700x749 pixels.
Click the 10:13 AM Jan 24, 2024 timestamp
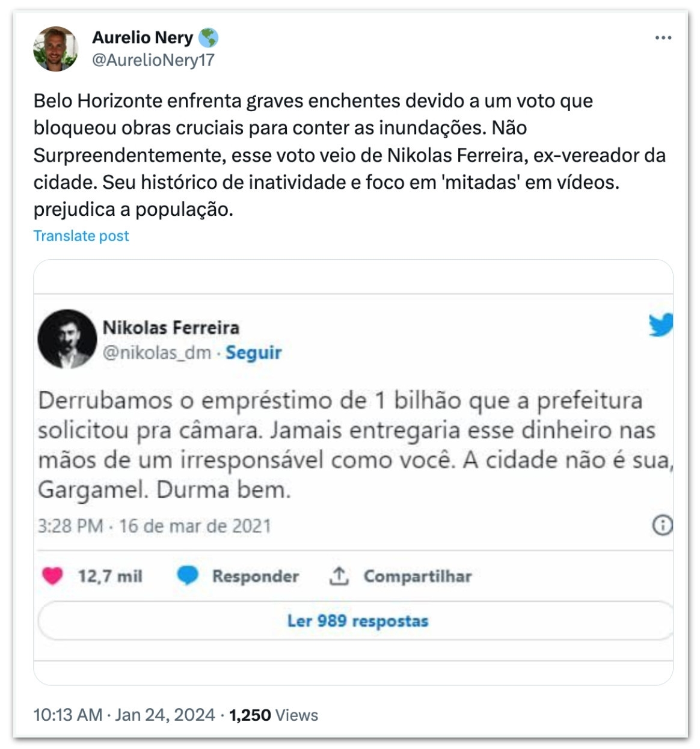[x=124, y=715]
